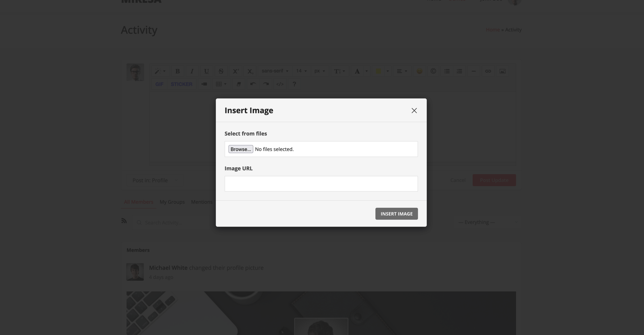644x335 pixels.
Task: Open the Mentions tab
Action: (202, 202)
